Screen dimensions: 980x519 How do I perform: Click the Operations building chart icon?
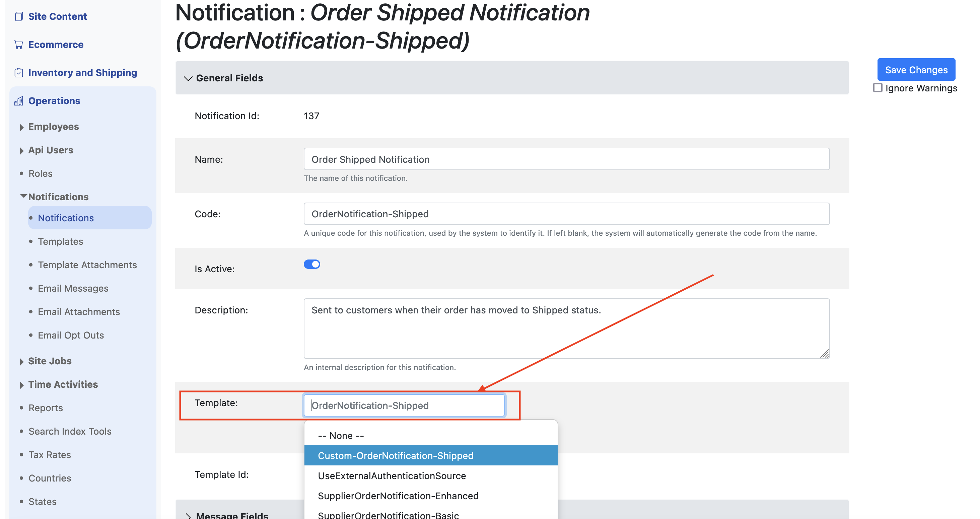tap(19, 101)
